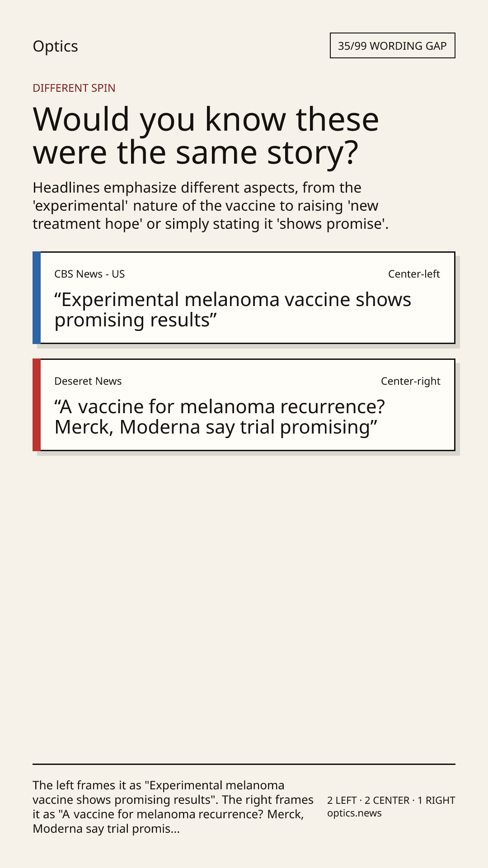The image size is (488, 868).
Task: Click the Center-right bias label
Action: pyautogui.click(x=410, y=381)
